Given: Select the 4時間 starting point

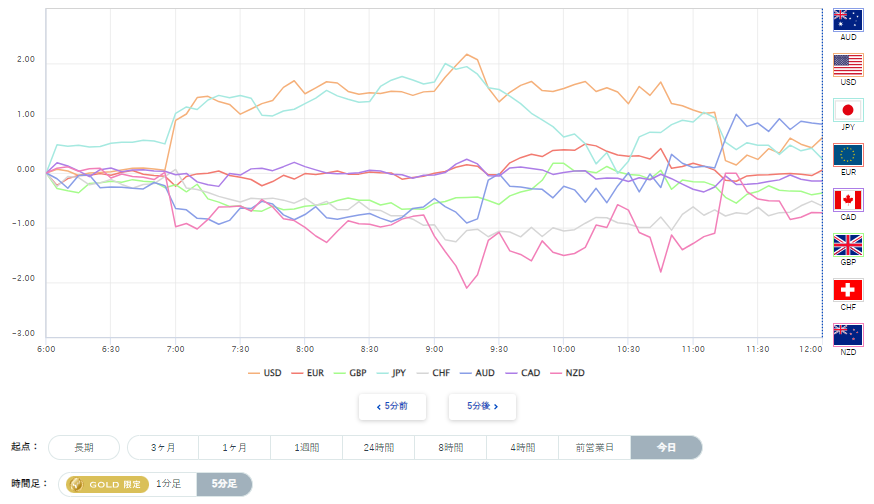Looking at the screenshot, I should tap(522, 448).
